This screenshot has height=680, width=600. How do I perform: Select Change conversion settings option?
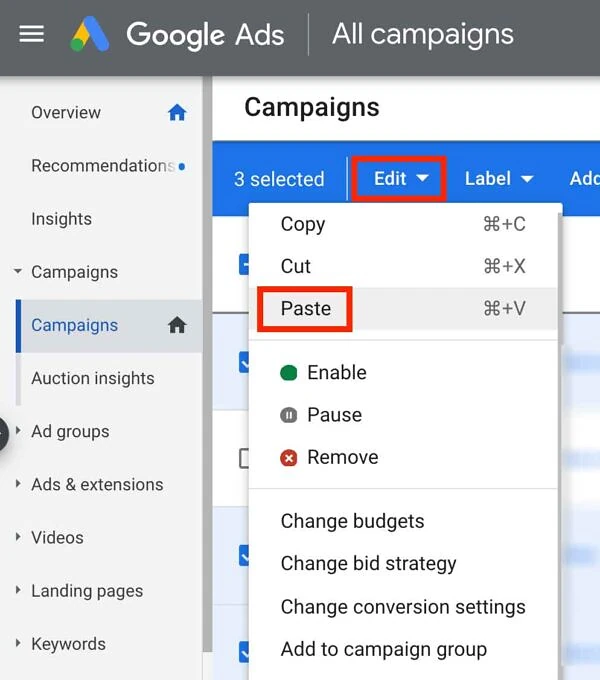click(x=403, y=607)
